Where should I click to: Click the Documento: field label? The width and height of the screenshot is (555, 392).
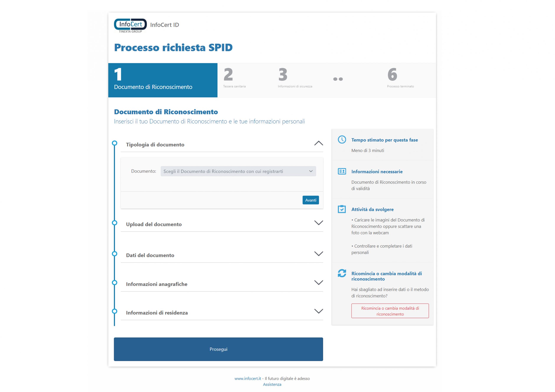(143, 171)
